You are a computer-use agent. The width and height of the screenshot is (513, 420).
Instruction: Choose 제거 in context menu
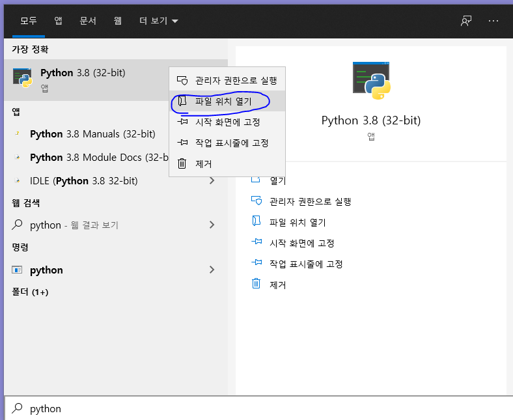tap(227, 163)
